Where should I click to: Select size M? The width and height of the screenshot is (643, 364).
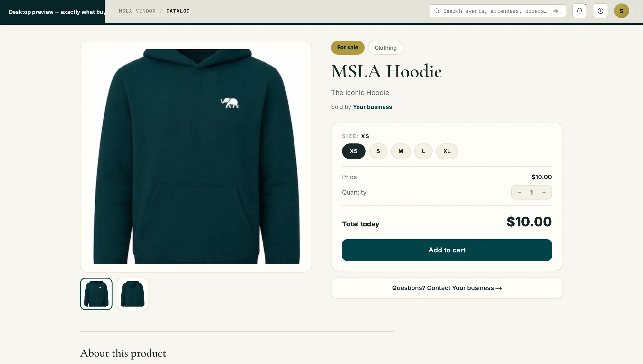401,151
